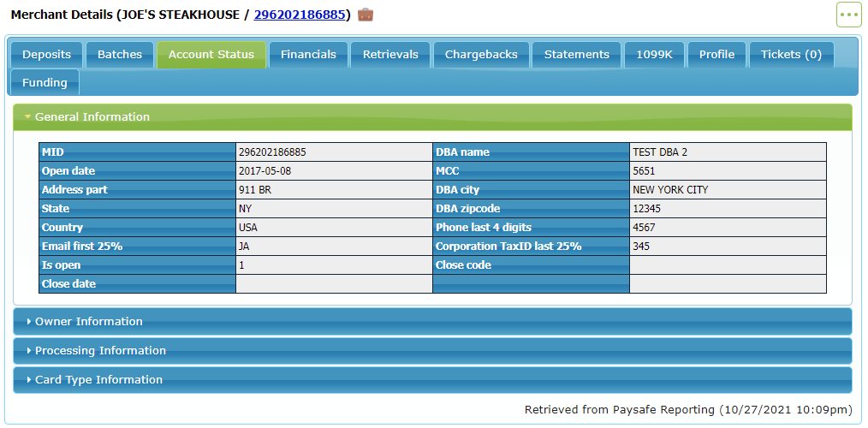View the Statements tab
This screenshot has height=428, width=868.
(x=576, y=55)
